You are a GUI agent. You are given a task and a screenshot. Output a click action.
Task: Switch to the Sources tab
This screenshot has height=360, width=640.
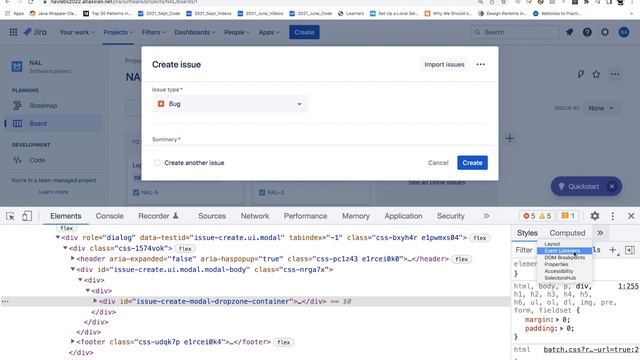click(212, 216)
